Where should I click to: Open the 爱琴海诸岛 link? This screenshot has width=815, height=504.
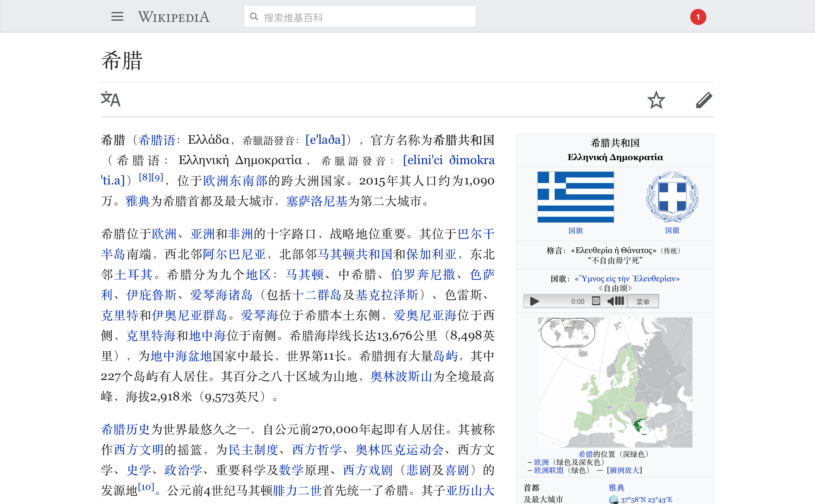pyautogui.click(x=221, y=295)
